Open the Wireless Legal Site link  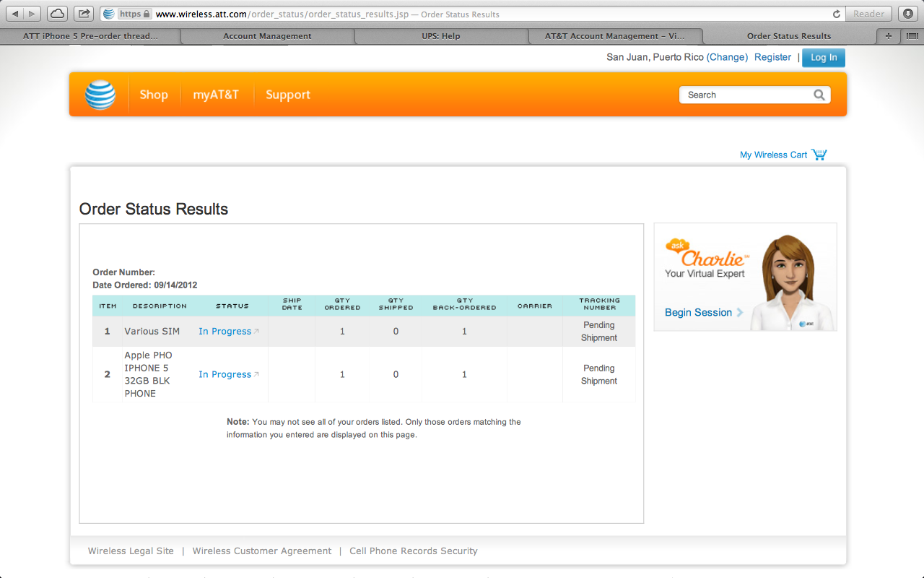131,551
